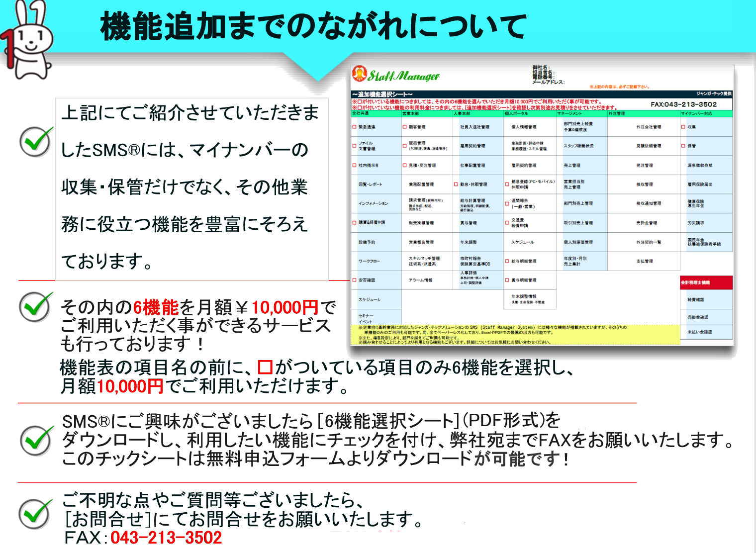Tick the 顧客管理 checkbox
The image size is (756, 553).
[x=405, y=127]
